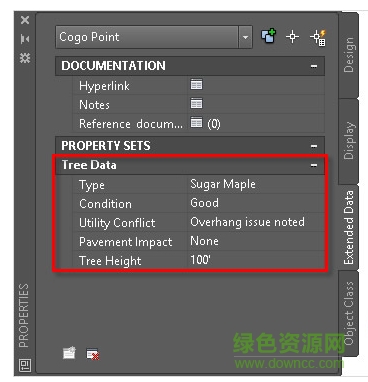Collapse the Tree Data property set

[x=314, y=165]
